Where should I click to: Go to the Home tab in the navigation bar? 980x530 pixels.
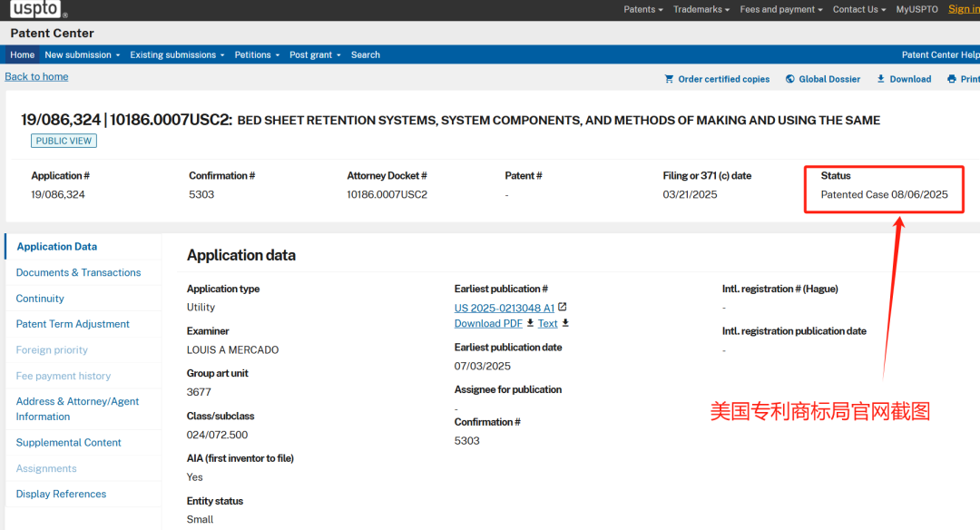tap(23, 55)
